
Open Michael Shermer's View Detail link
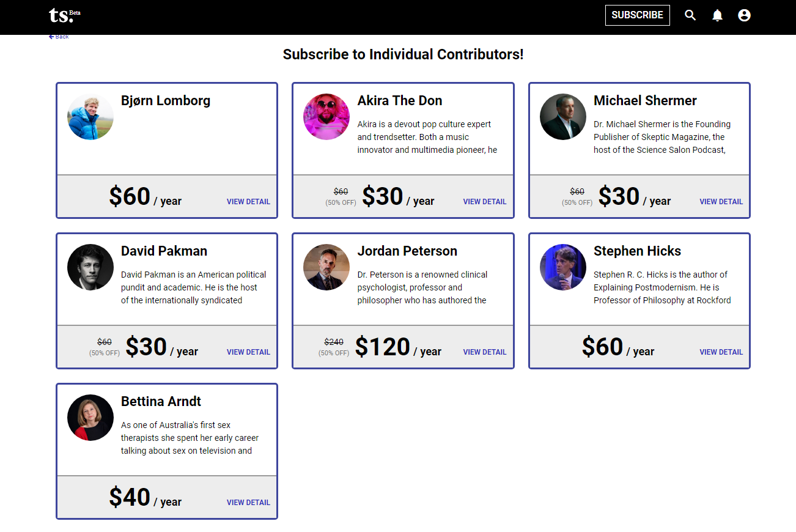[721, 202]
